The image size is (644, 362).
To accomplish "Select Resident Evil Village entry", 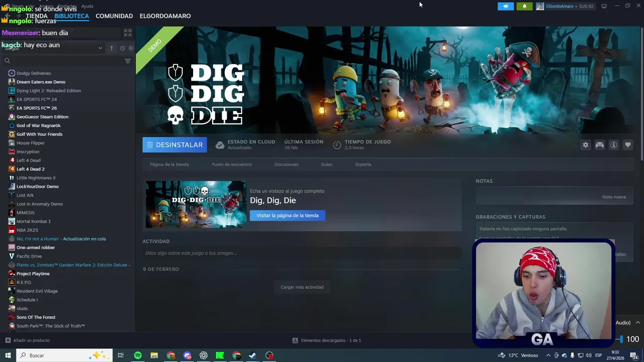I will [37, 291].
